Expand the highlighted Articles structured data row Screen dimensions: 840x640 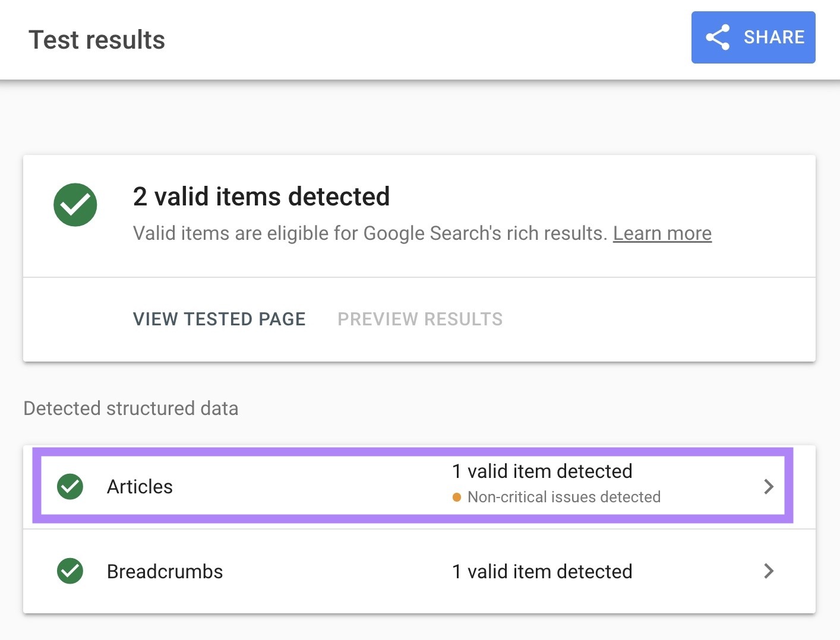[416, 486]
